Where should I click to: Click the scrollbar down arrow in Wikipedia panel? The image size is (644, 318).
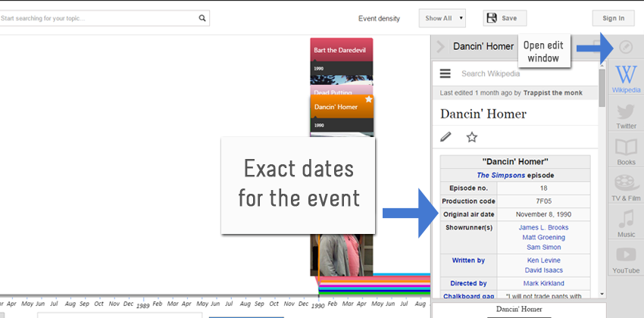602,294
